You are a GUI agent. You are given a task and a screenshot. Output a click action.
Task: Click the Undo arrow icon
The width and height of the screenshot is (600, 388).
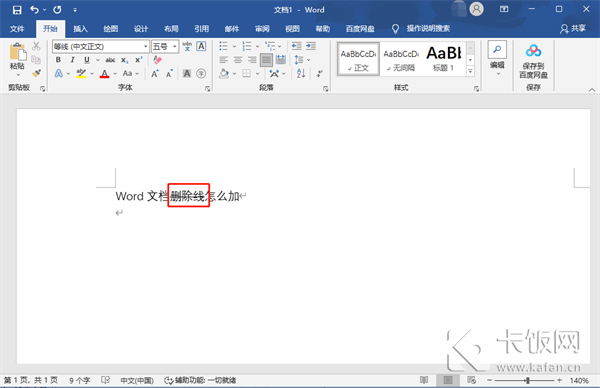(x=34, y=10)
